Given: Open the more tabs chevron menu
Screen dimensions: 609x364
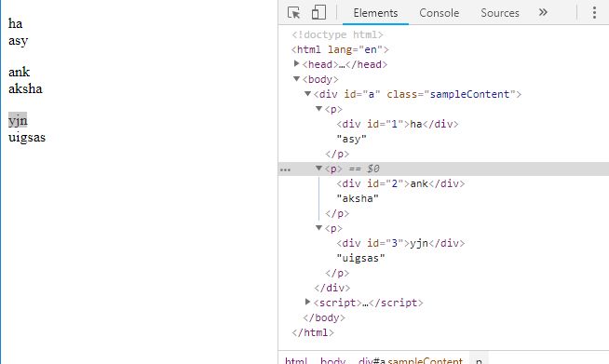Looking at the screenshot, I should 543,12.
